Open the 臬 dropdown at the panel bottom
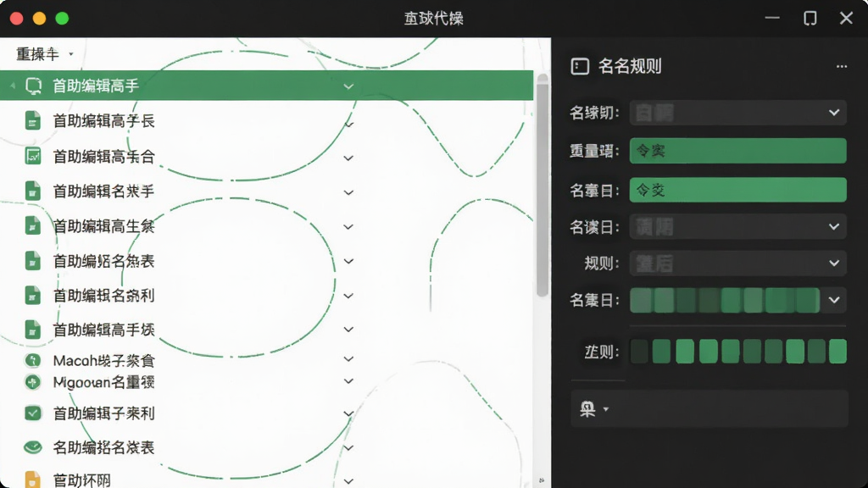868x488 pixels. [594, 409]
